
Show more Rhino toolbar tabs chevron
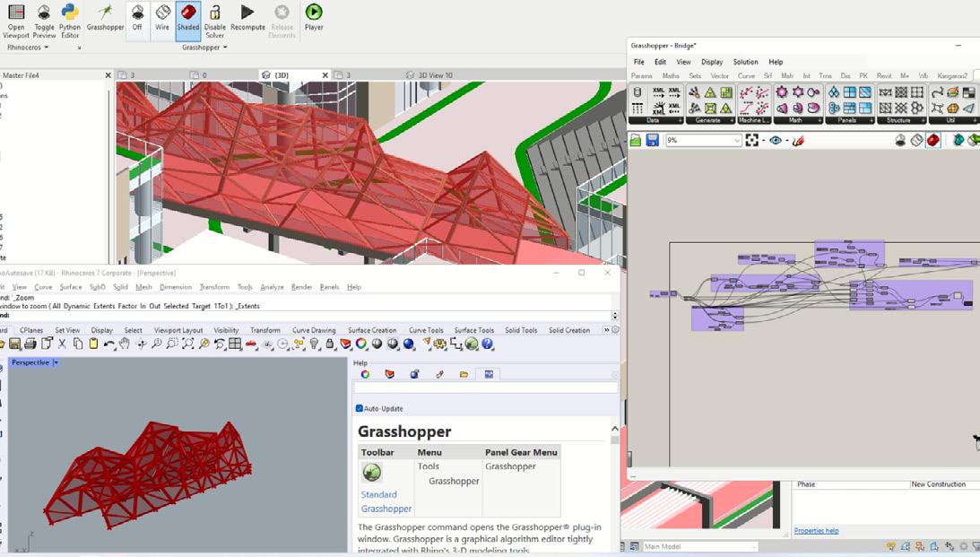pyautogui.click(x=606, y=330)
